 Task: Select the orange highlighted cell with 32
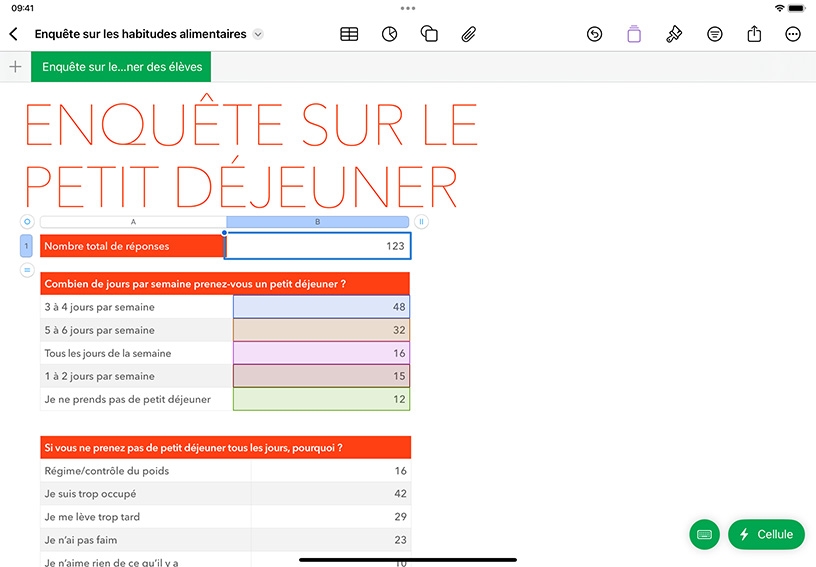[321, 330]
